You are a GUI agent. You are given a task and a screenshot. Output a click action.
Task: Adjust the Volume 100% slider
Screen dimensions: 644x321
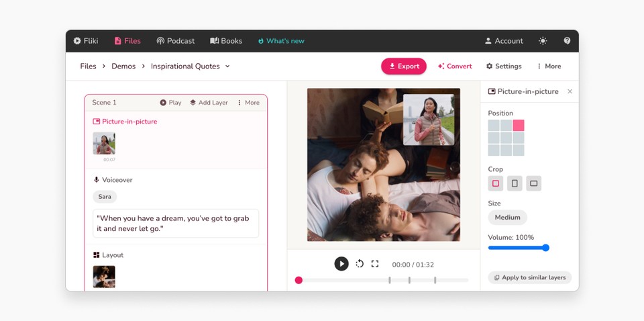click(x=519, y=248)
